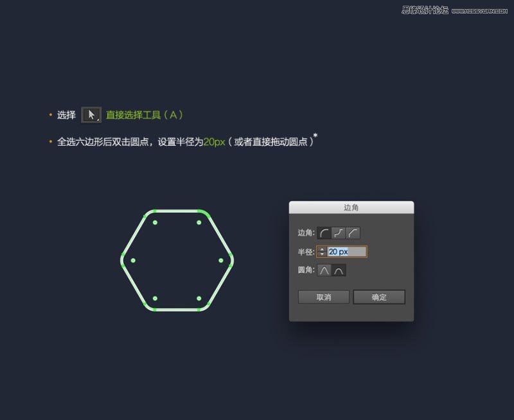Click the upper-left corner widget of hexagon
The image size is (514, 420).
(x=155, y=222)
